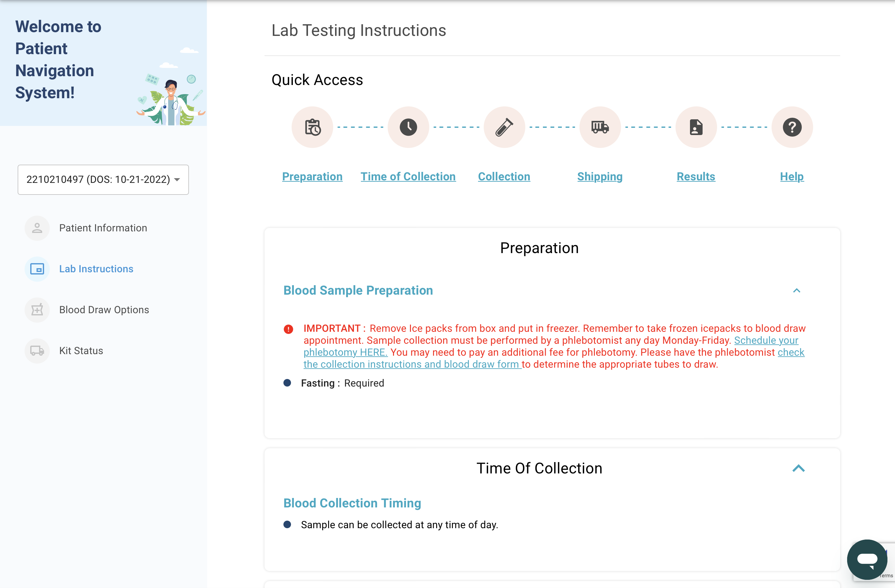Viewport: 895px width, 588px height.
Task: Collapse the Blood Sample Preparation section
Action: [x=796, y=291]
